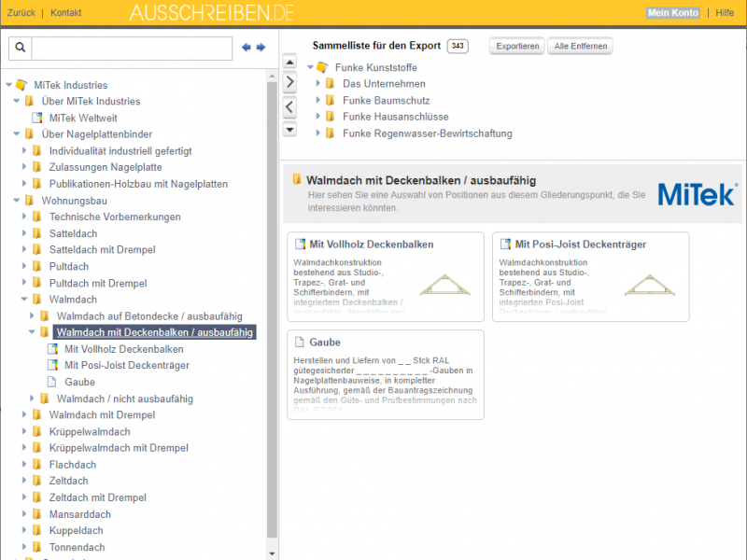Expand Walmdach / nicht ausbaufähig folder
747x560 pixels.
coord(32,399)
